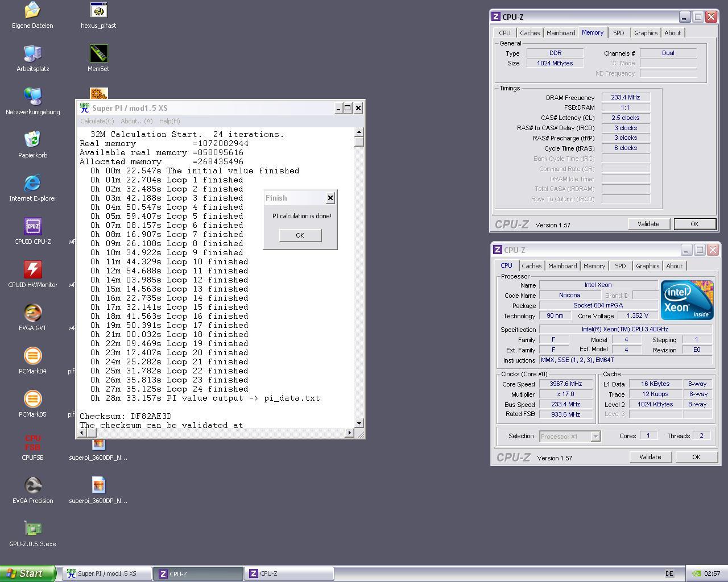This screenshot has height=582, width=728.
Task: Select the first CPU-Z taskbar button
Action: click(198, 573)
